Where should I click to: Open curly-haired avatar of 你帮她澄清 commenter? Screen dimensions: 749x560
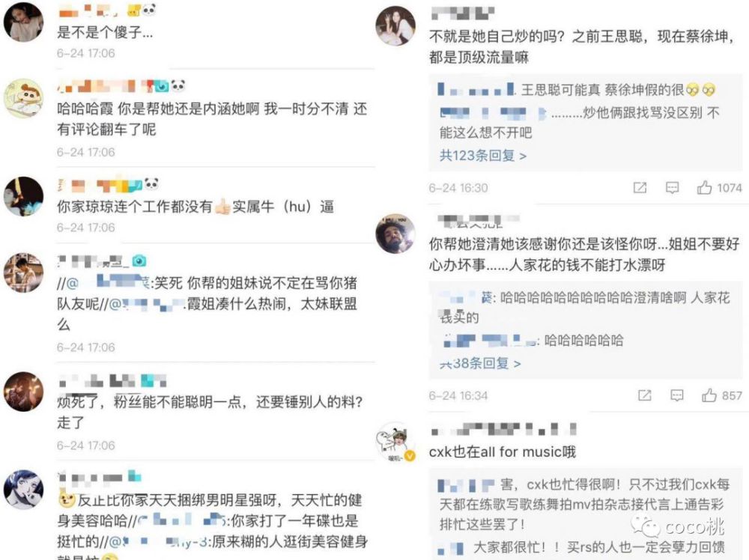395,234
